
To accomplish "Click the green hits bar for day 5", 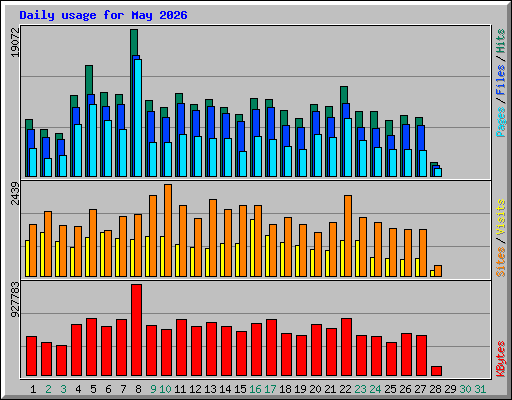I will coord(89,80).
